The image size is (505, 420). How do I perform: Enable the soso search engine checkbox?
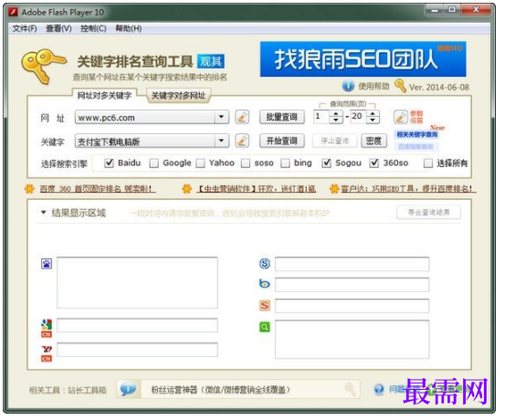246,163
